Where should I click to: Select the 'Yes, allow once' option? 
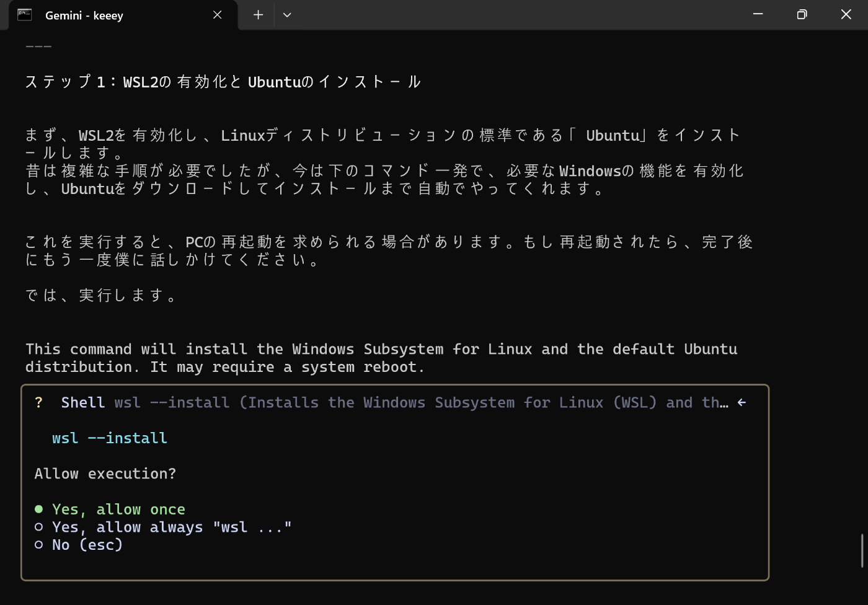110,510
